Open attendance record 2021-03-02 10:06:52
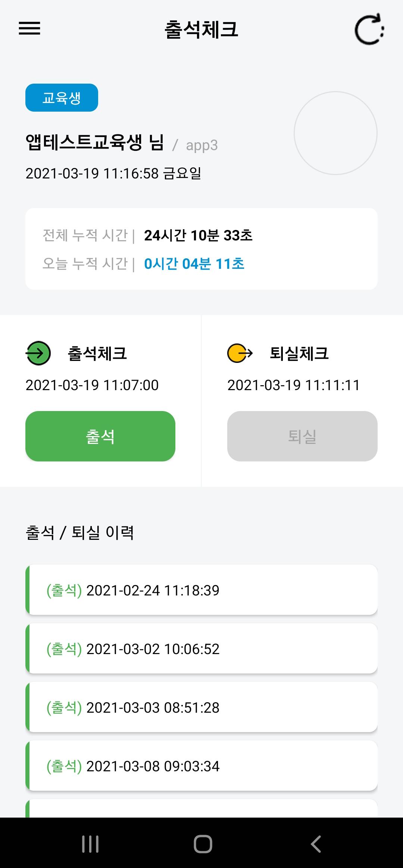 (201, 648)
